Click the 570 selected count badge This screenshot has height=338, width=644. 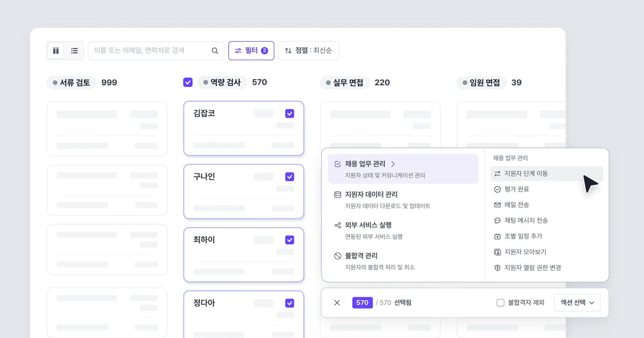[x=362, y=302]
